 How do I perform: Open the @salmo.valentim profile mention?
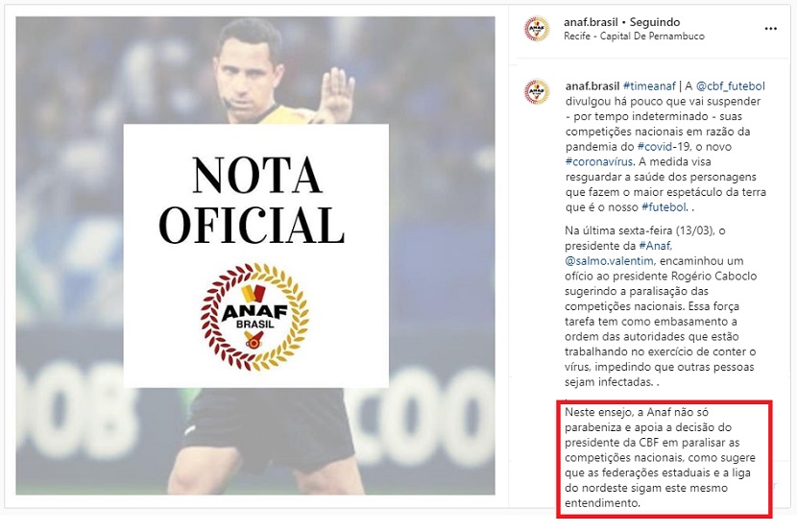pos(609,260)
